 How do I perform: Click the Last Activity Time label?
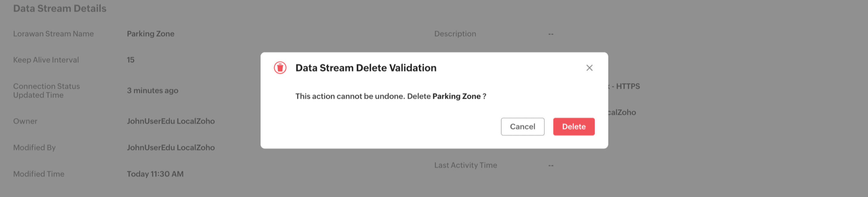click(x=465, y=165)
